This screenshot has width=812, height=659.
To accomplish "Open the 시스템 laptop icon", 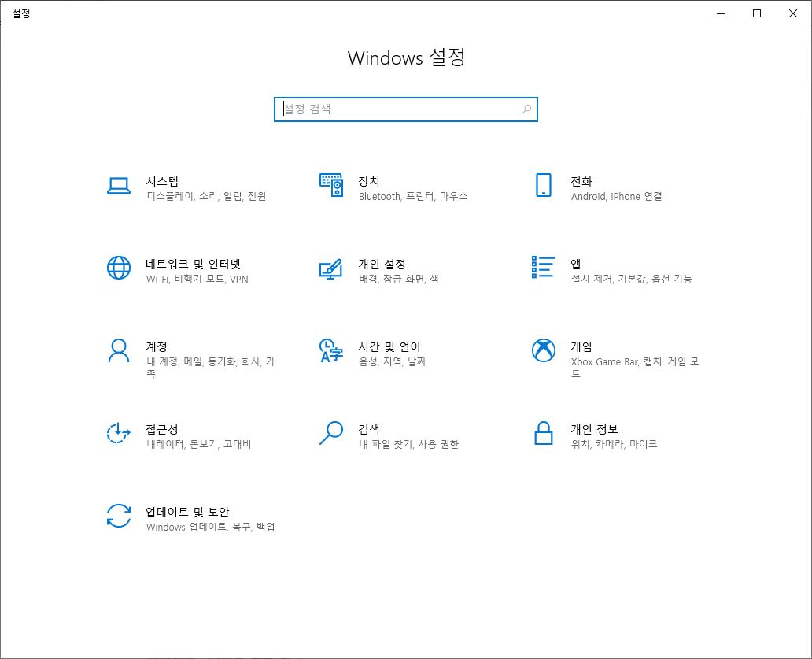I will pos(119,186).
